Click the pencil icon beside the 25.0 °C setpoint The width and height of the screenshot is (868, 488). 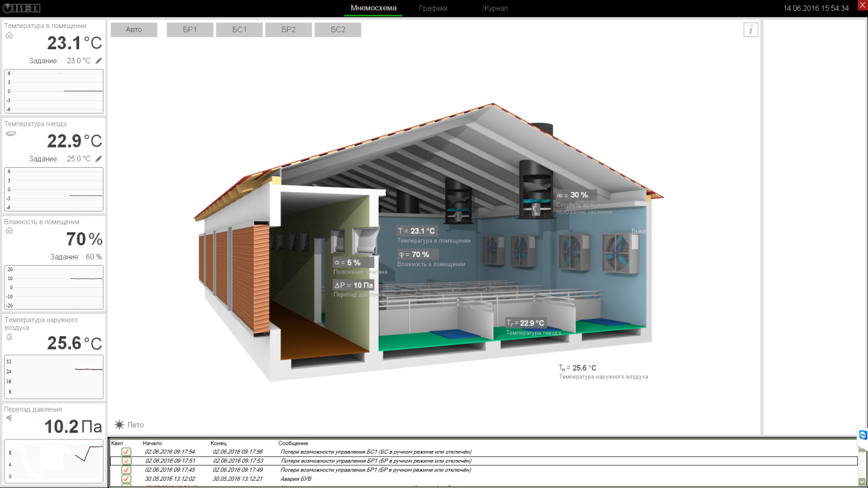99,159
